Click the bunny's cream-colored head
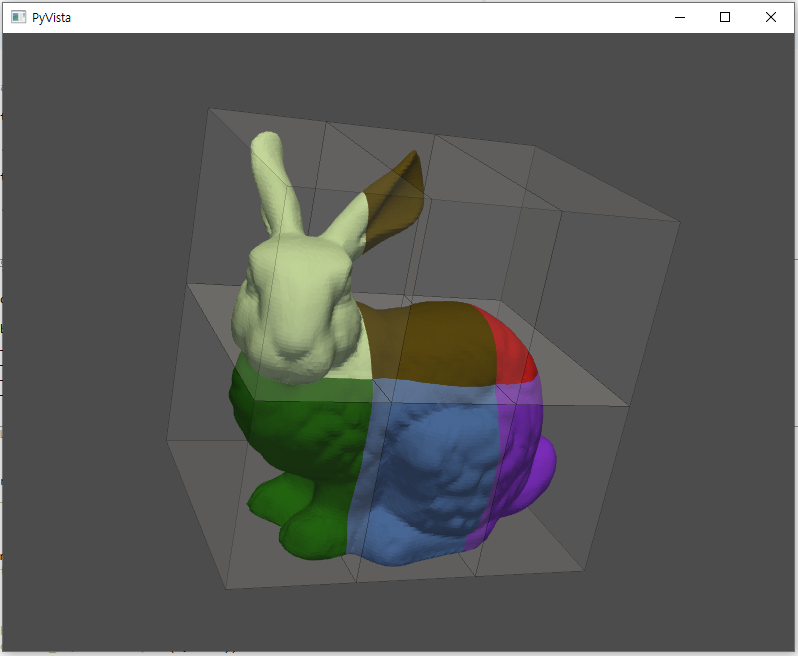 pyautogui.click(x=295, y=310)
